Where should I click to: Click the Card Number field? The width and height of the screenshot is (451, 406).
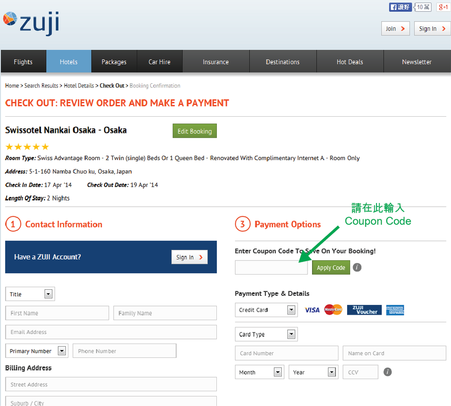(287, 353)
